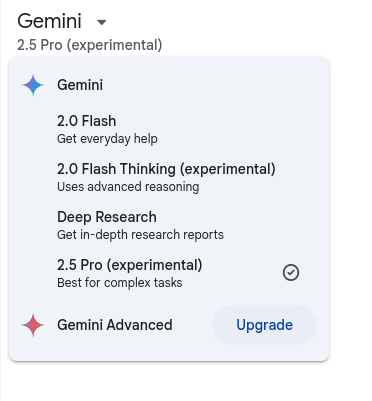Open the Gemini Advanced label
Viewport: 372px width, 401px height.
115,325
